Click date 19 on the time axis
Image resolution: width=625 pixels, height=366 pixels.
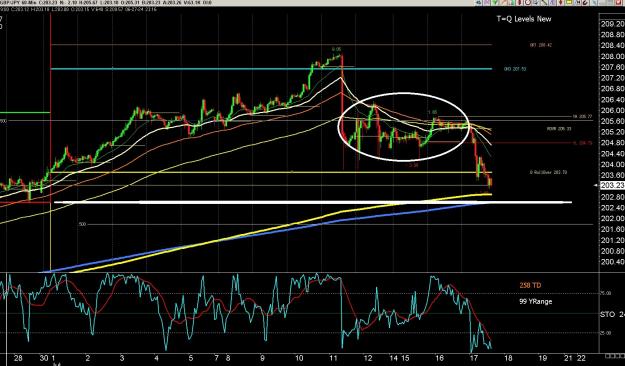[x=542, y=358]
